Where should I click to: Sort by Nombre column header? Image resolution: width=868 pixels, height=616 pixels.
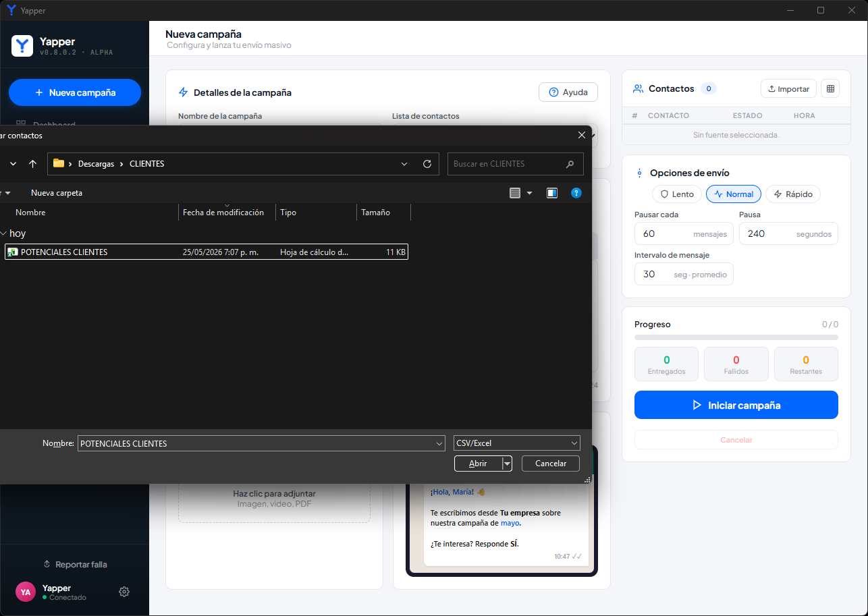click(x=30, y=213)
